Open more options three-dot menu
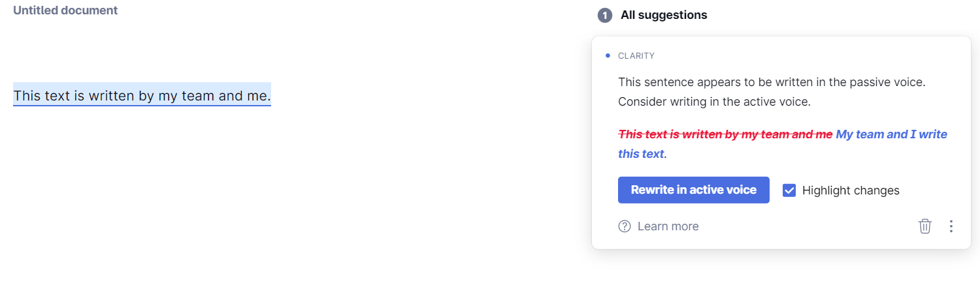980x289 pixels. [x=951, y=226]
